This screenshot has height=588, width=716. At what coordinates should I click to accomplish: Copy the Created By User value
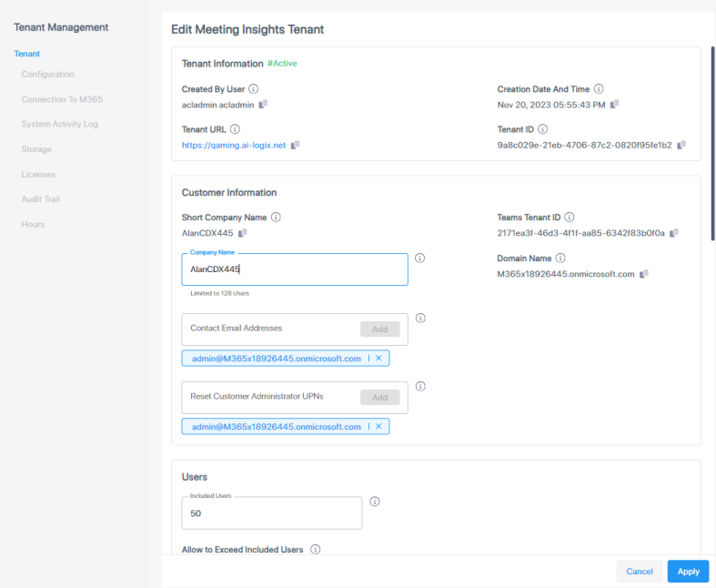point(263,105)
